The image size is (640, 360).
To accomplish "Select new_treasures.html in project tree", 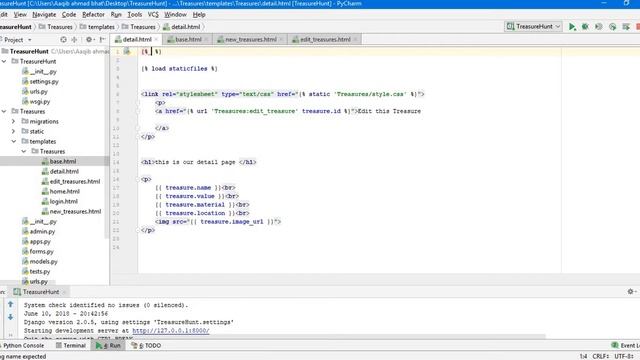I will (x=71, y=211).
